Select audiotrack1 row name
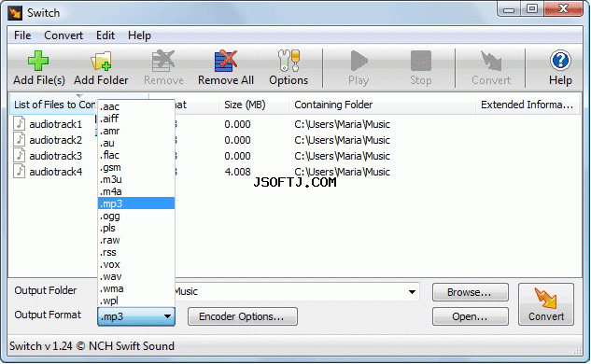 tap(55, 124)
